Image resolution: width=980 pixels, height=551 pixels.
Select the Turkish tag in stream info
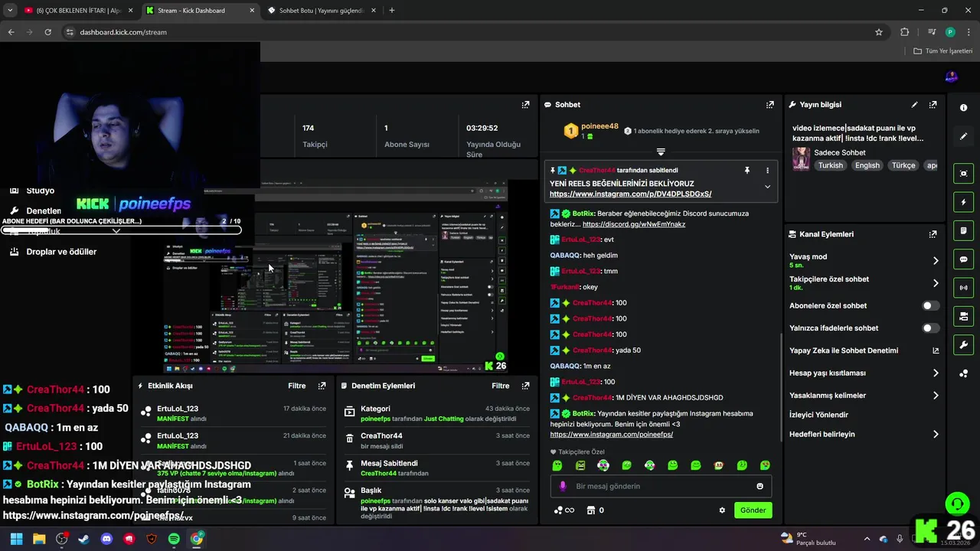point(830,165)
